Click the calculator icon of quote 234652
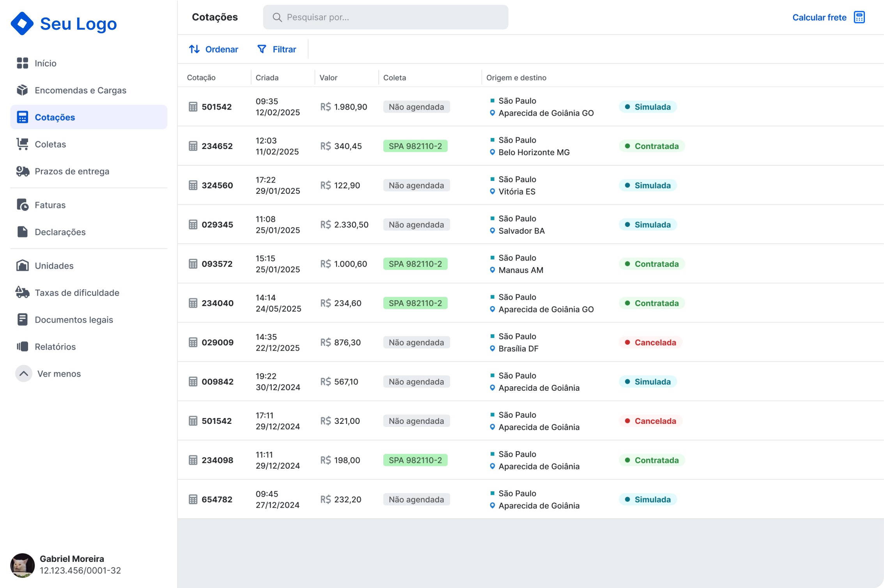Image resolution: width=884 pixels, height=588 pixels. (x=193, y=146)
